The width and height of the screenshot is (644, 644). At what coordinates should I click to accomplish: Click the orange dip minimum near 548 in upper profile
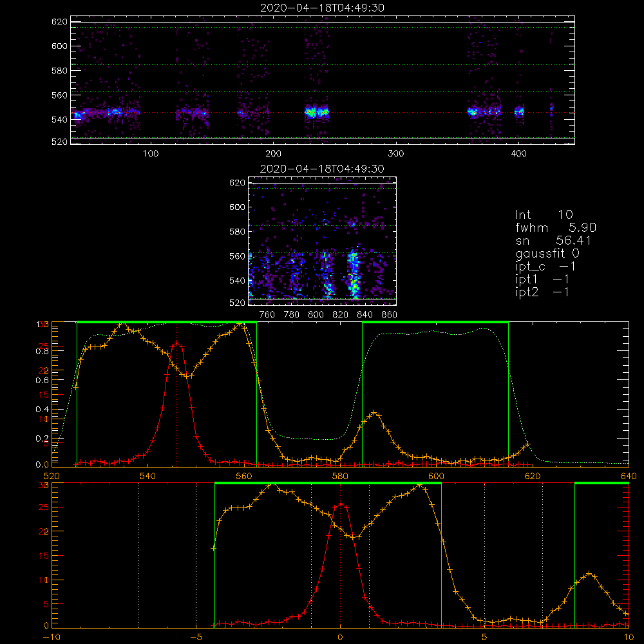pyautogui.click(x=187, y=375)
